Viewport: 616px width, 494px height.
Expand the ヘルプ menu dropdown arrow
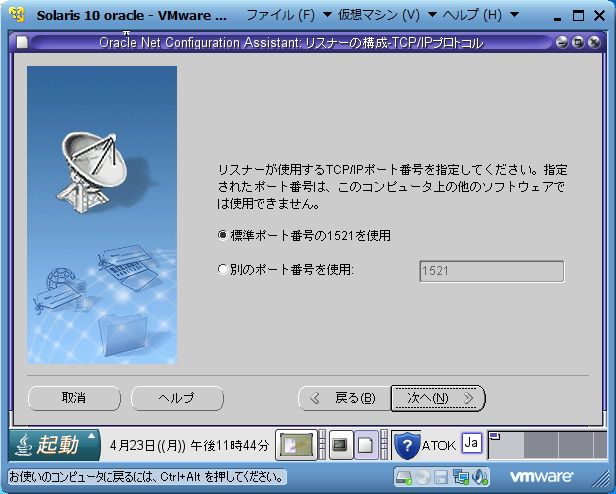pos(514,15)
